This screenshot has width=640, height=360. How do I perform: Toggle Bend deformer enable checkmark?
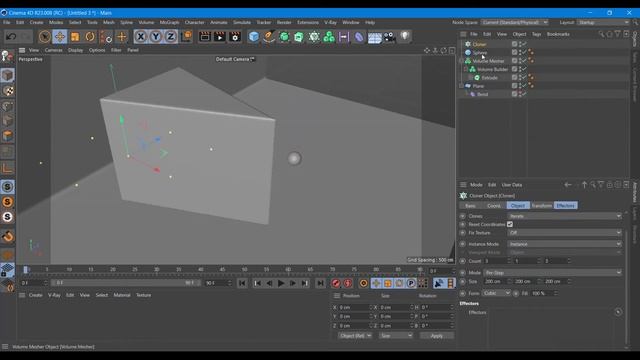(524, 94)
